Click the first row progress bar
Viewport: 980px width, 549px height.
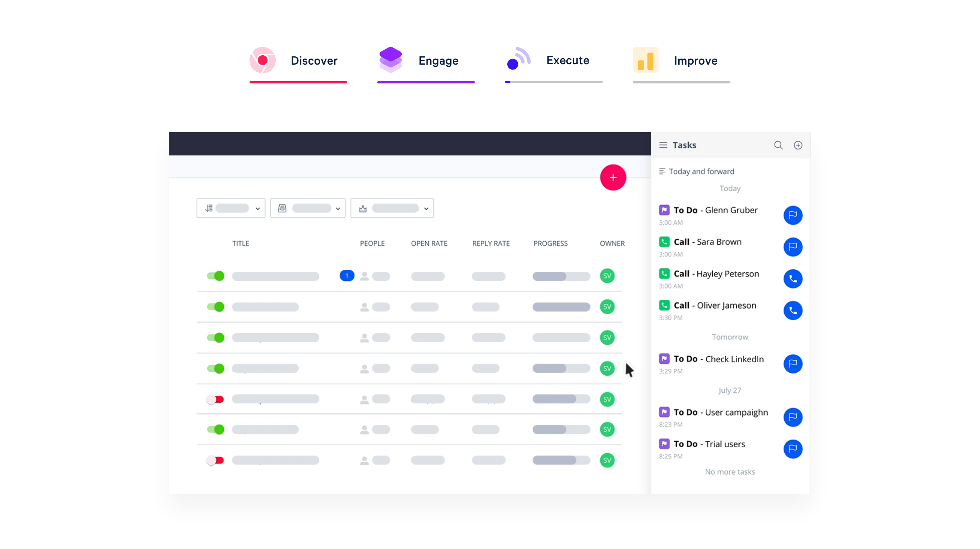click(561, 276)
